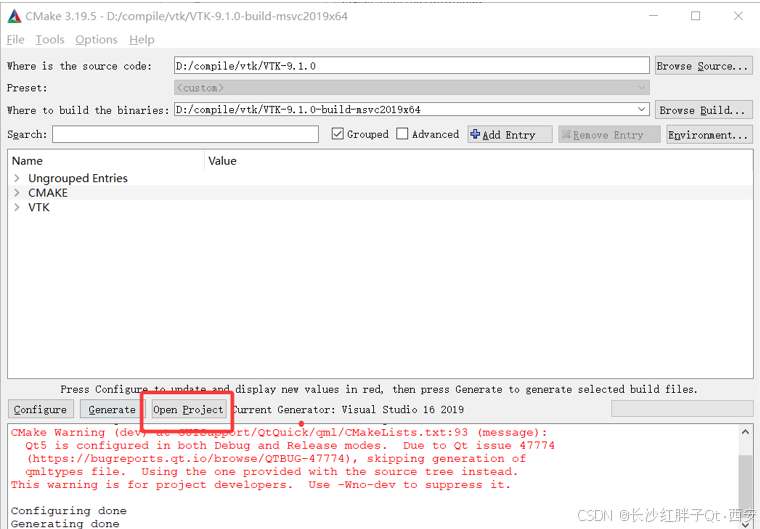Image resolution: width=760 pixels, height=529 pixels.
Task: Toggle the Grouped checkbox
Action: (338, 134)
